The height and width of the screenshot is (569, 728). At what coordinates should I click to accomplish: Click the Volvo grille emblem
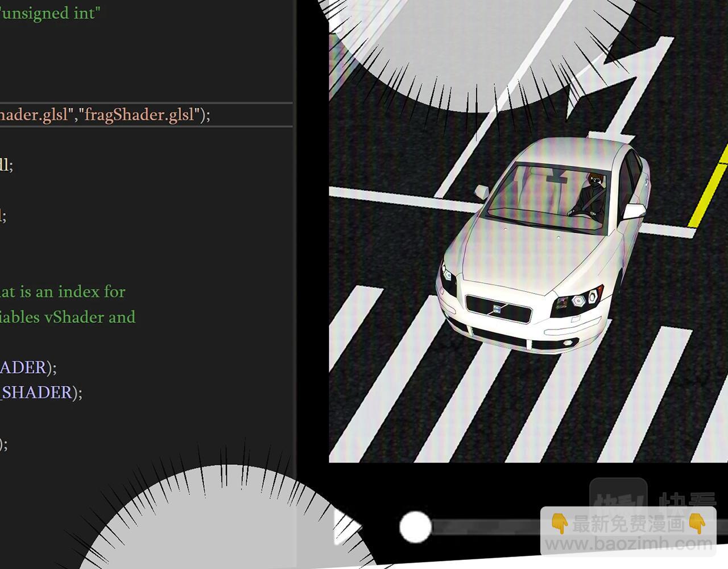(x=497, y=309)
